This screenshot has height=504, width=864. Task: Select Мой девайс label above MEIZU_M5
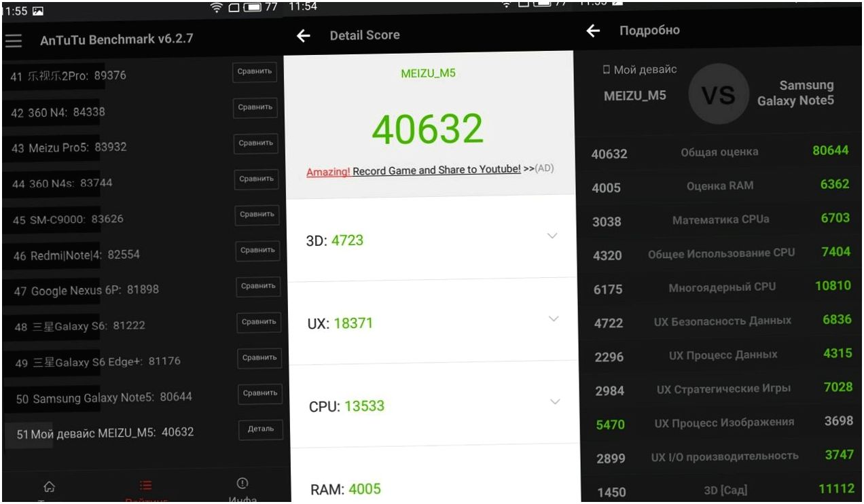(640, 70)
